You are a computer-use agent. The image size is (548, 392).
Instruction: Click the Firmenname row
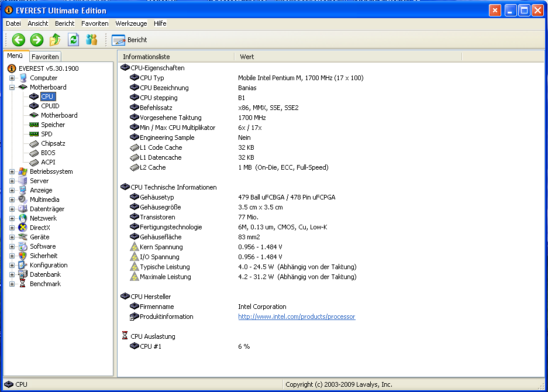click(208, 307)
